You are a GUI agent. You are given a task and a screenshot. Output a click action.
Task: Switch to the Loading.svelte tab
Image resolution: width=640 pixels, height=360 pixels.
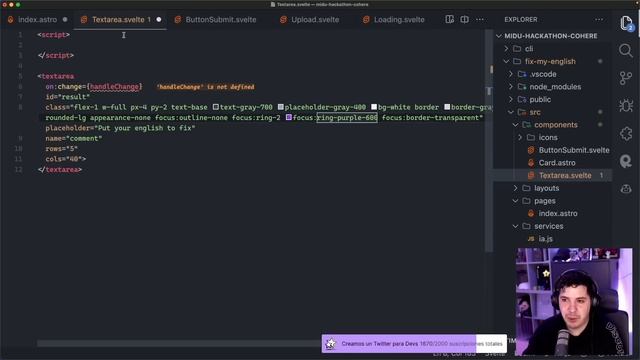pyautogui.click(x=399, y=20)
